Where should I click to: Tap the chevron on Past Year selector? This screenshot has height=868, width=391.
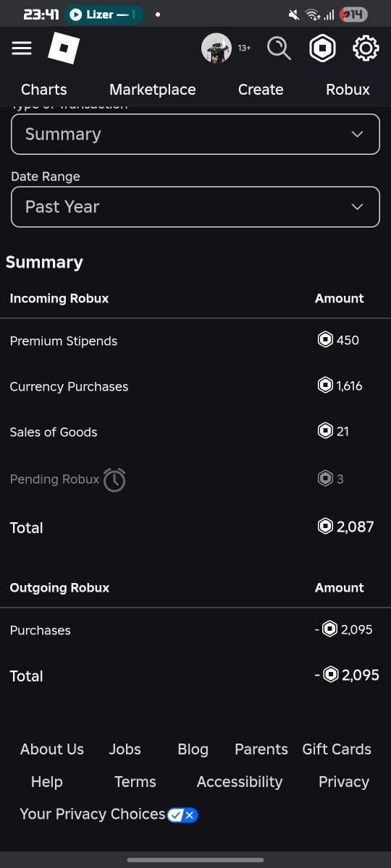pos(357,207)
